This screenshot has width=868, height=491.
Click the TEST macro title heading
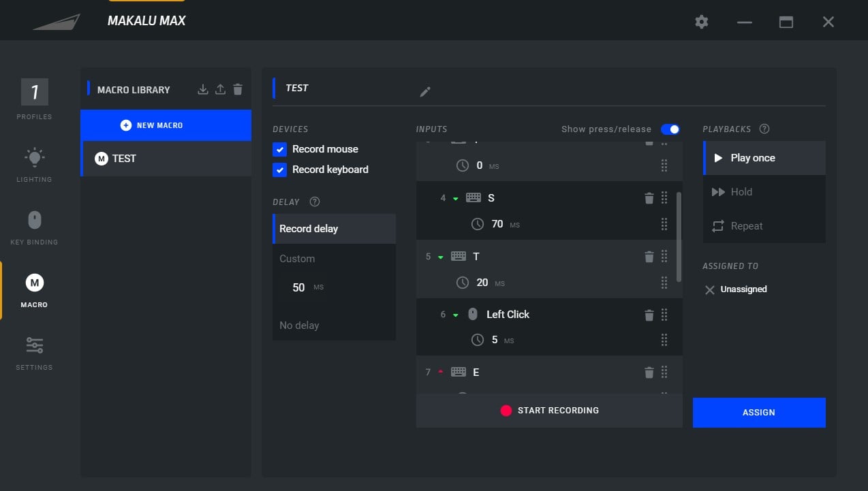(x=297, y=88)
